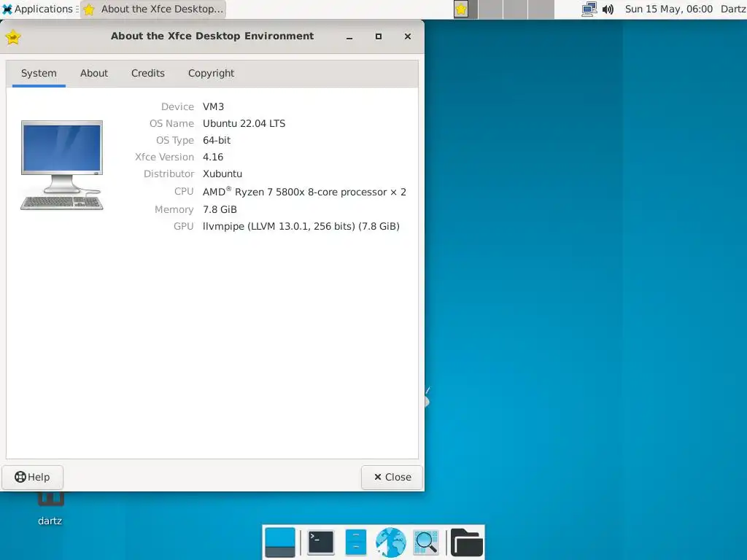The height and width of the screenshot is (560, 747).
Task: Close the window with title bar X
Action: (x=407, y=36)
